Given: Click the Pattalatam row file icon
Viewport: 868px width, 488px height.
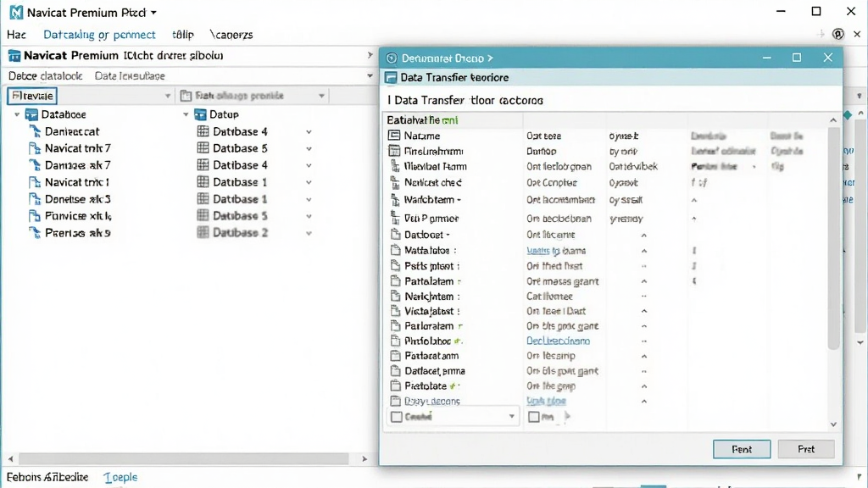Looking at the screenshot, I should [x=395, y=280].
